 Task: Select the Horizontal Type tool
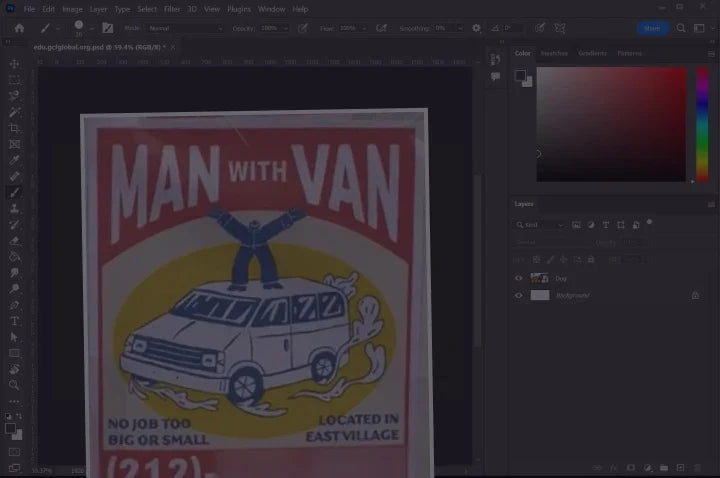tap(14, 321)
